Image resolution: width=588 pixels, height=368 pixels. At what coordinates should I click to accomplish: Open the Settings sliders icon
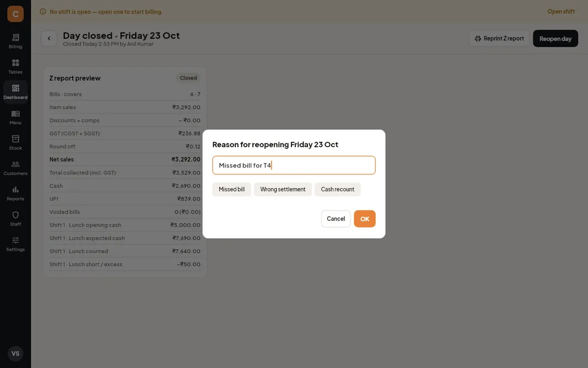pos(16,240)
